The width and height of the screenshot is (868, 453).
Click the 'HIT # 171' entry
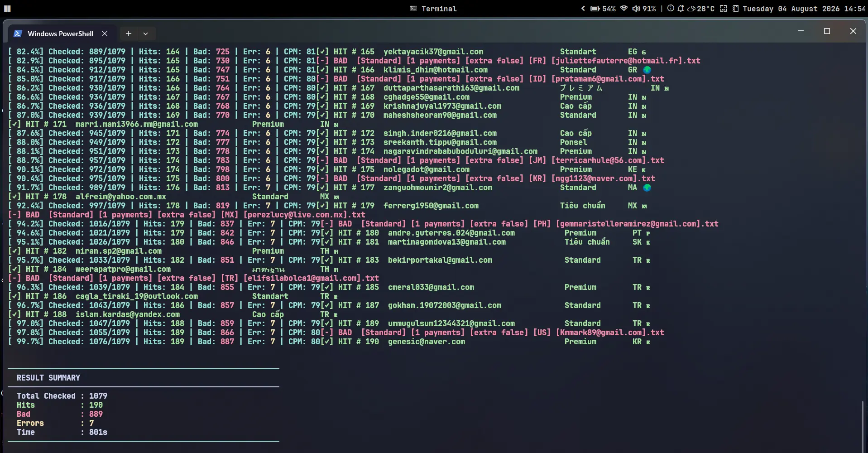click(x=46, y=124)
